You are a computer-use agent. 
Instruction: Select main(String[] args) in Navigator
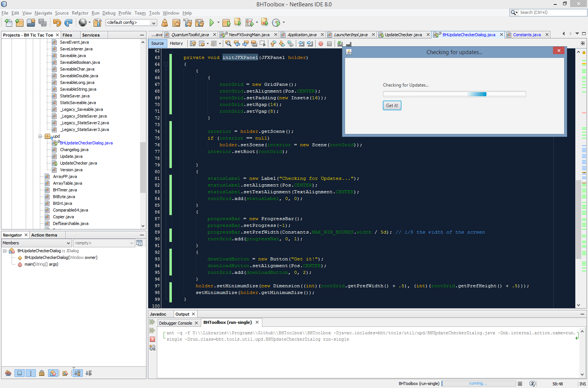coord(41,265)
